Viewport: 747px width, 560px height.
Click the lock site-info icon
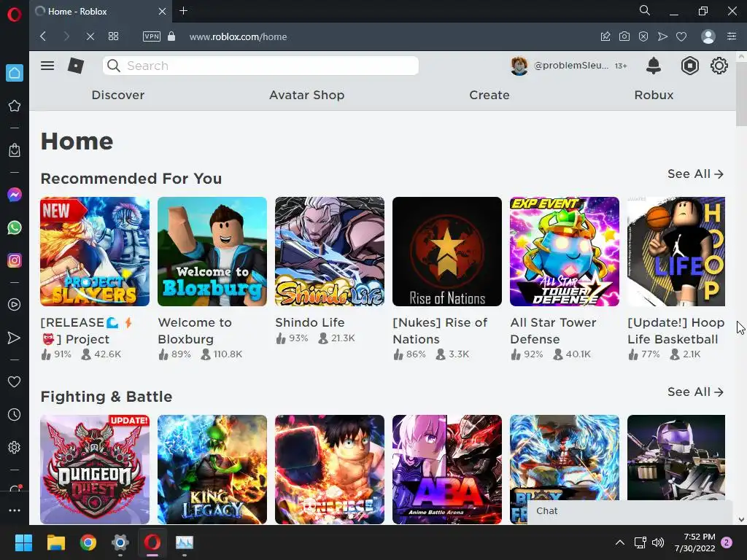171,36
